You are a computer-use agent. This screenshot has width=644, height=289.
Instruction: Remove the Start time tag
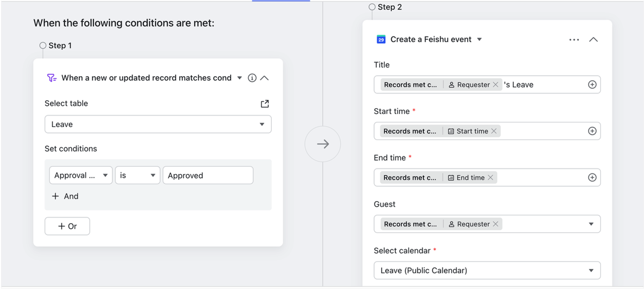(x=494, y=131)
